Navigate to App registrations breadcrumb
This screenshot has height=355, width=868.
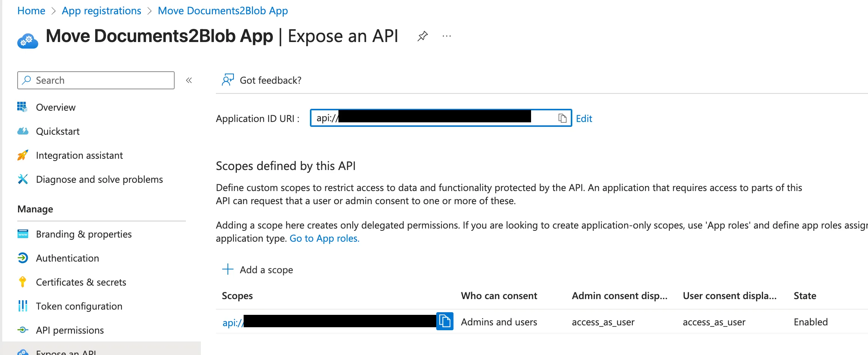click(x=101, y=11)
